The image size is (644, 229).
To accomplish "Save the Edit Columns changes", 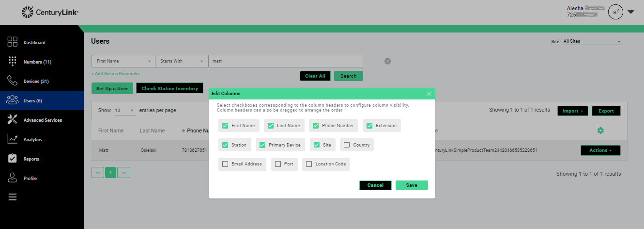I will point(412,185).
